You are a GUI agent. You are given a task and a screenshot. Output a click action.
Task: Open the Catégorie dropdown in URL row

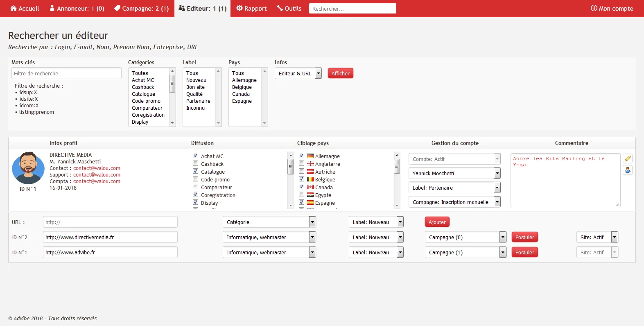269,222
